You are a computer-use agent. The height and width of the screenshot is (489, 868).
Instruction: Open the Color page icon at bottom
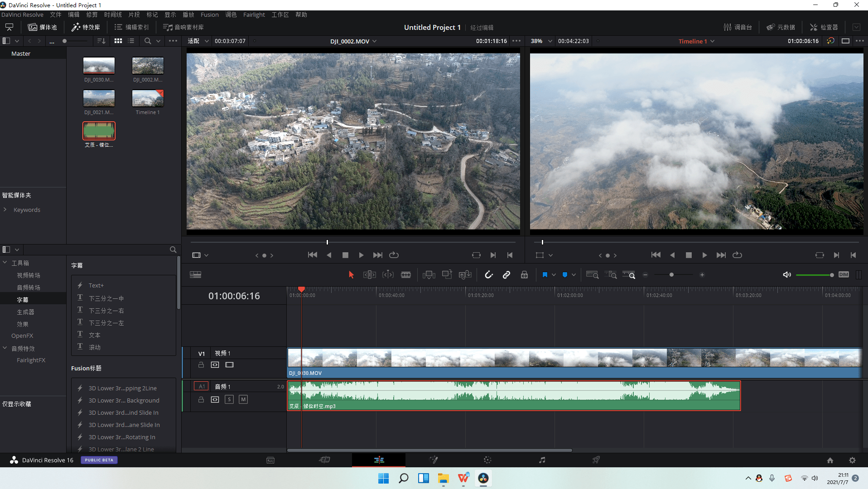click(487, 460)
